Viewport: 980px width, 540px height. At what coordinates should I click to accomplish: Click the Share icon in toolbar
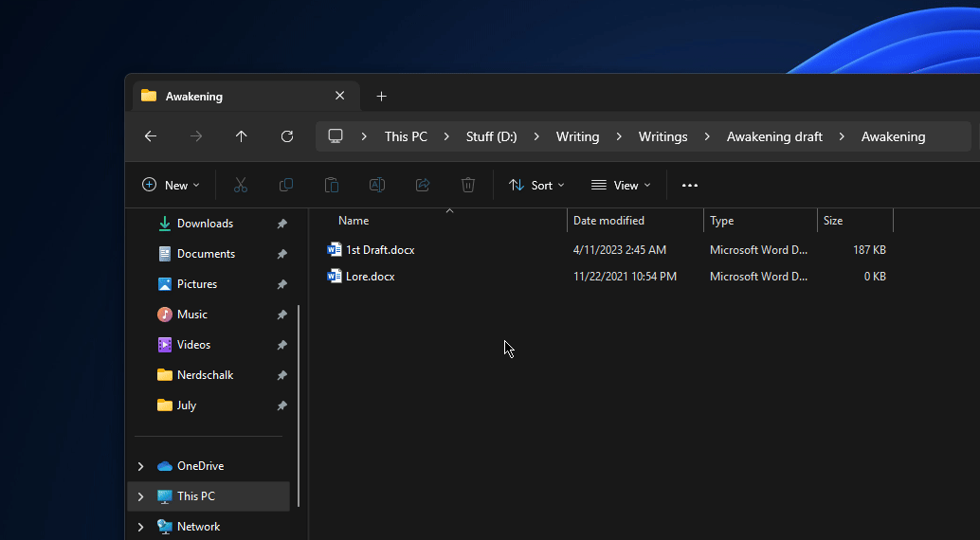pyautogui.click(x=423, y=186)
